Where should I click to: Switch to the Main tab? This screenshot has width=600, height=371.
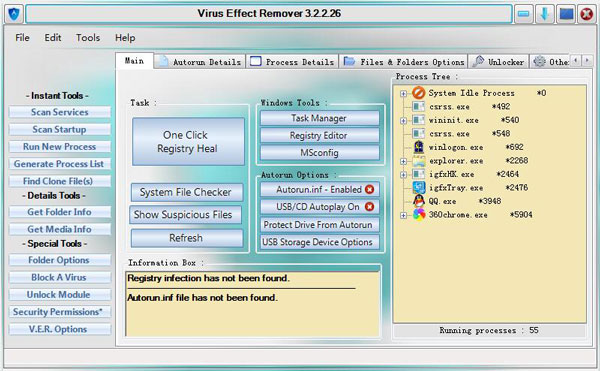point(134,61)
